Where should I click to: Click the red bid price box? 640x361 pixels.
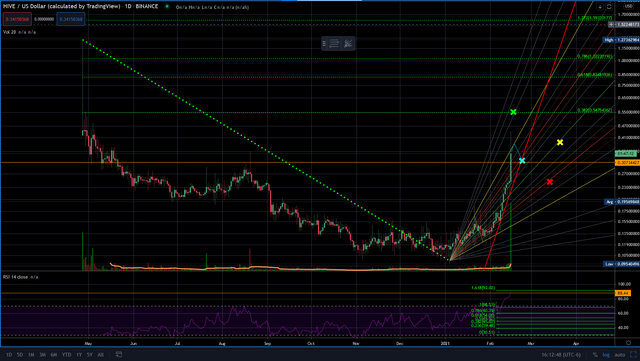point(17,19)
